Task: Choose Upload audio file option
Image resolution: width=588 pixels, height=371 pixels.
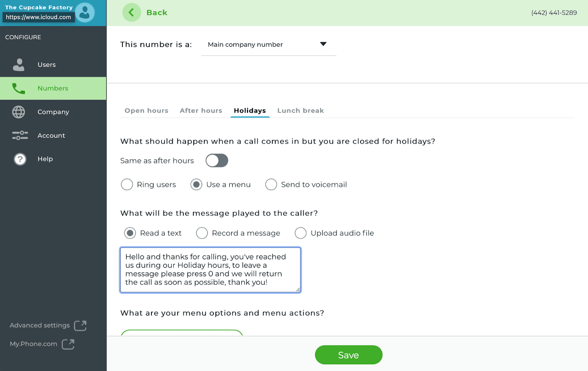Action: [301, 233]
